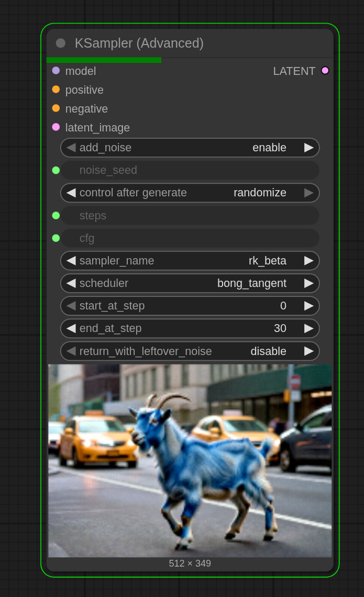Open return_with_leftover_noise dropdown showing disable
The image size is (364, 597).
[x=190, y=351]
